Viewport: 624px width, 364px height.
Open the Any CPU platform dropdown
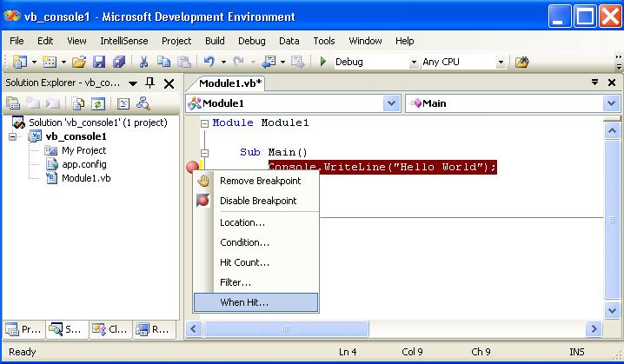point(501,62)
